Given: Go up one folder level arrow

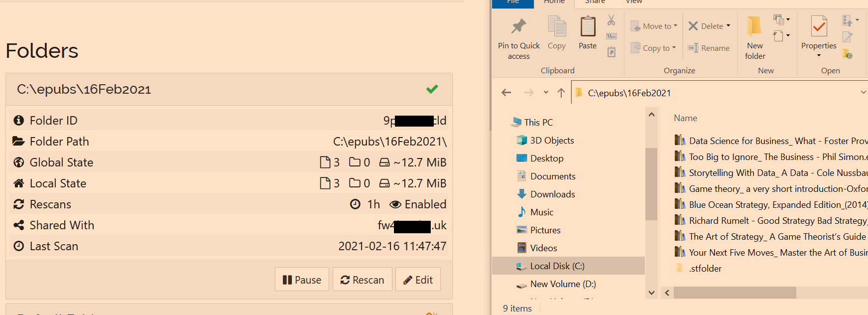Looking at the screenshot, I should 561,93.
